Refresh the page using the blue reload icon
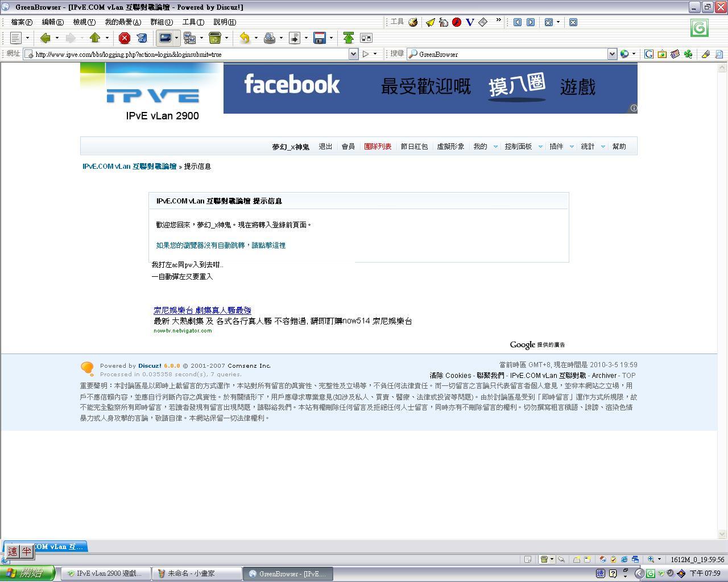Viewport: 728px width, 582px height. [x=142, y=38]
